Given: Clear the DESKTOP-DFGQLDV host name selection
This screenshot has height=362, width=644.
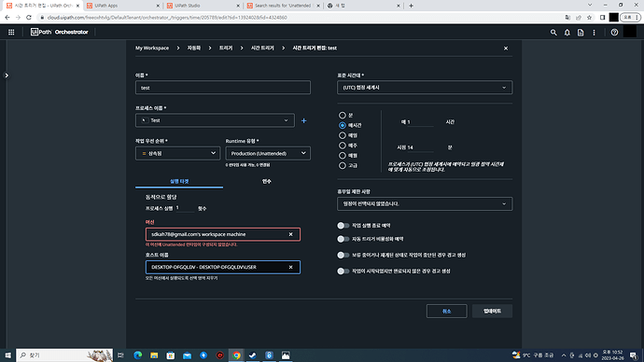Looking at the screenshot, I should point(291,267).
